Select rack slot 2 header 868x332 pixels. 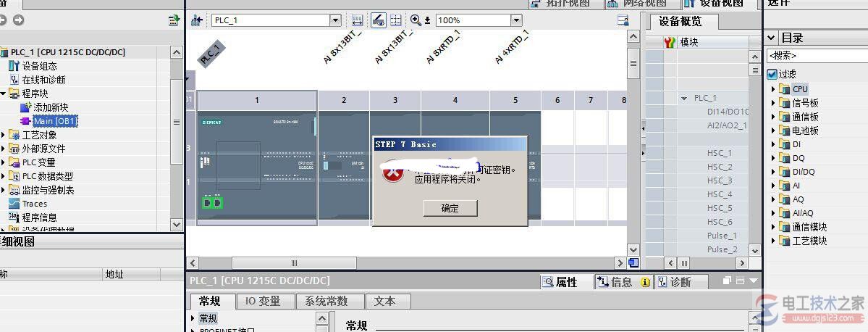click(344, 100)
